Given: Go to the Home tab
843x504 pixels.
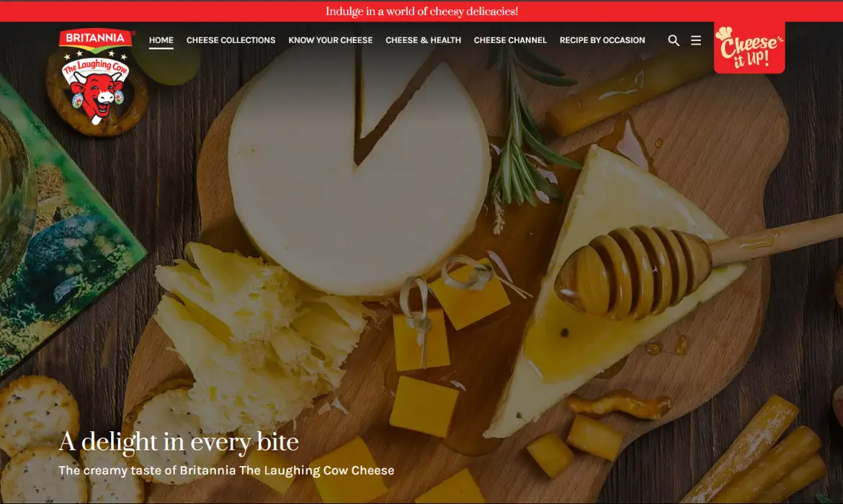Looking at the screenshot, I should pos(161,40).
